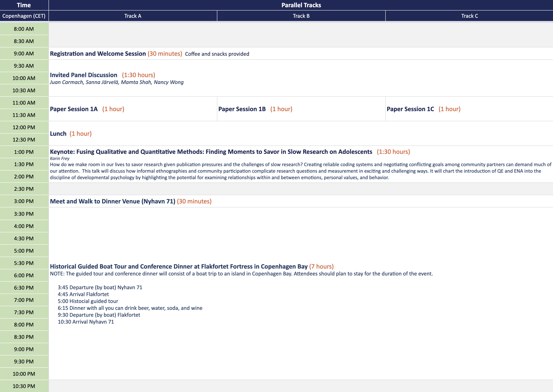553x392 pixels.
Task: Click the Coffee and snacks provided note
Action: pos(217,54)
